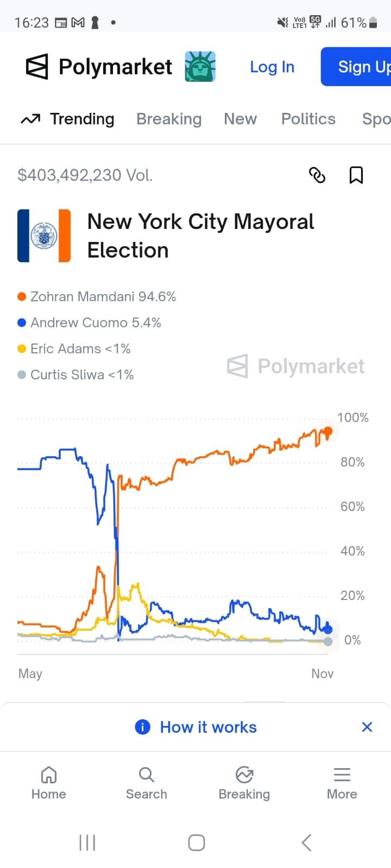
Task: Tap the Polymarket logo icon
Action: click(37, 67)
